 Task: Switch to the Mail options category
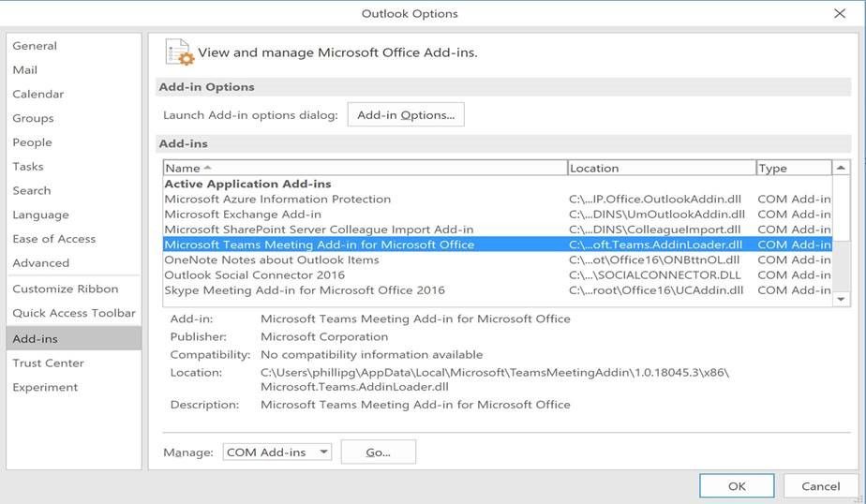(x=25, y=70)
